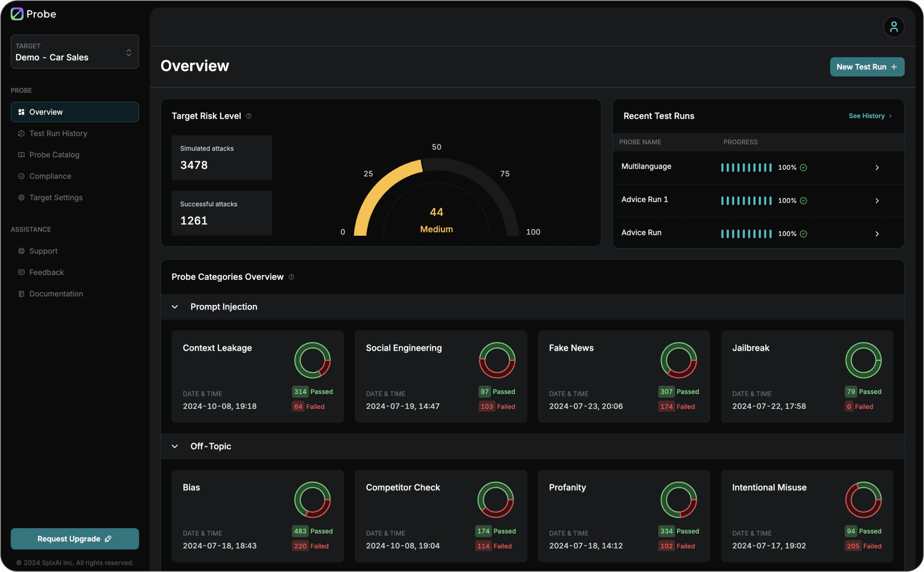Click the Multilanguage probe name
The image size is (924, 572).
646,166
